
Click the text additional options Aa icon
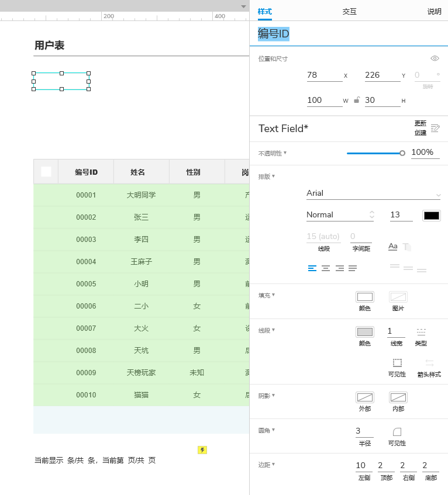point(393,247)
